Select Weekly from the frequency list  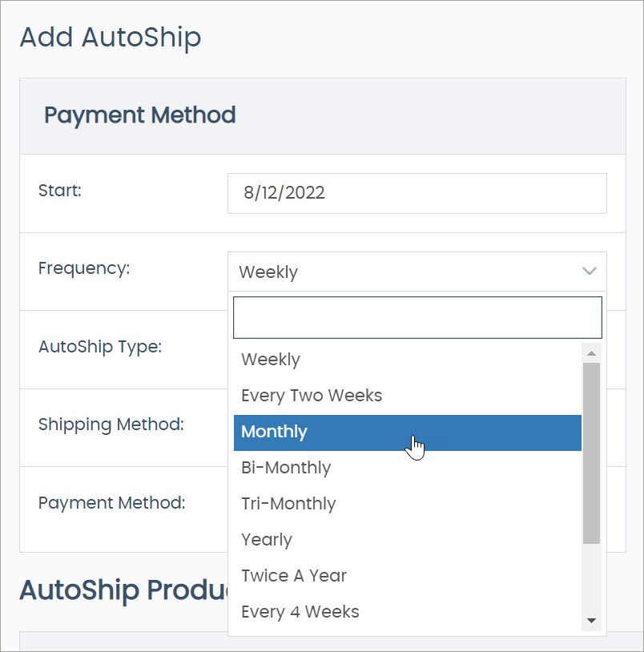tap(270, 359)
